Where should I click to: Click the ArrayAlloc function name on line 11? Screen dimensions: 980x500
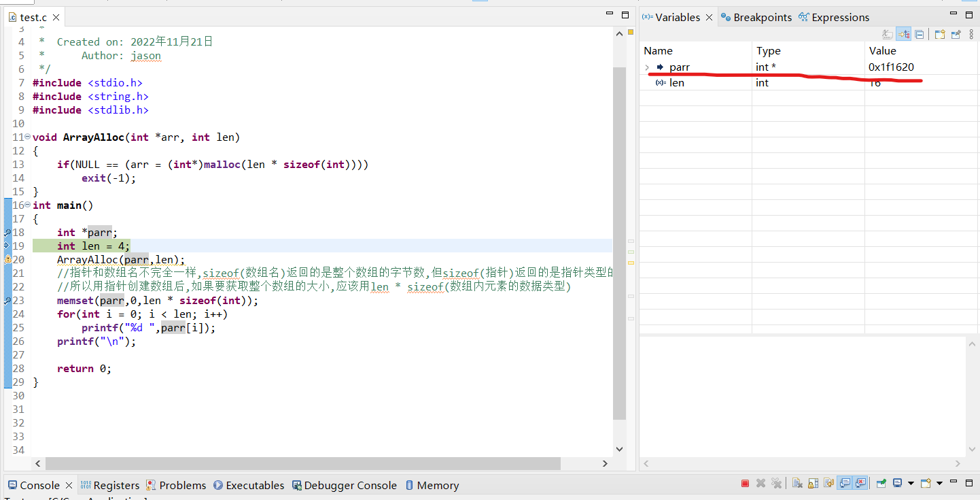click(94, 137)
